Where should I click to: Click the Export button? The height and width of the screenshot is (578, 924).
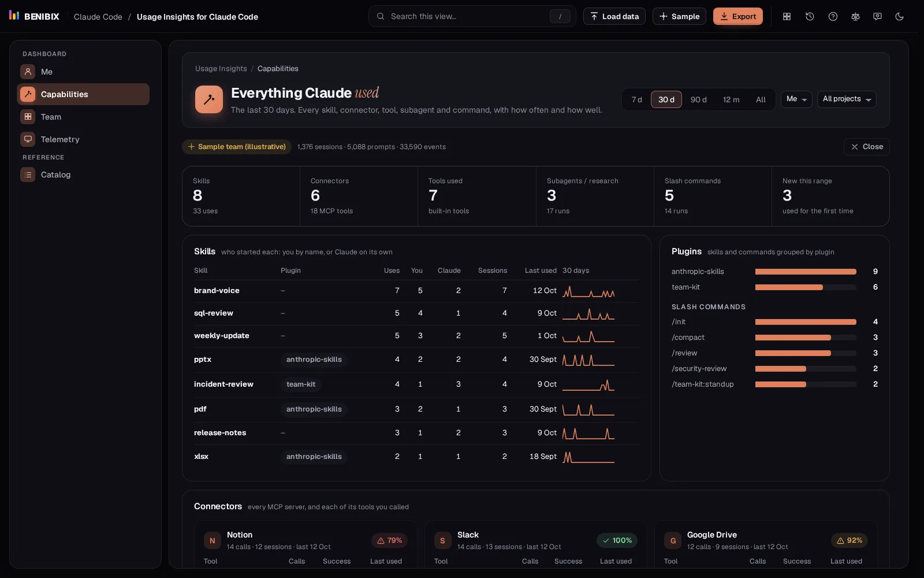(x=738, y=16)
